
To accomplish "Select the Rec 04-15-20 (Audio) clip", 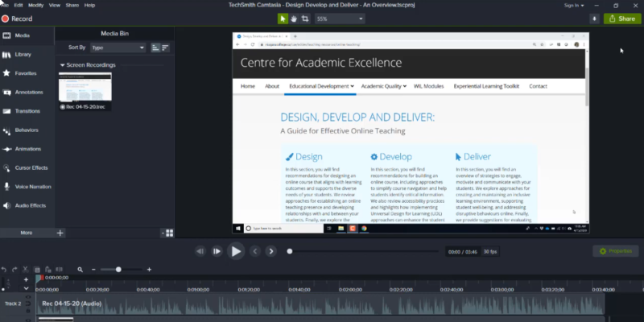I will tap(320, 306).
